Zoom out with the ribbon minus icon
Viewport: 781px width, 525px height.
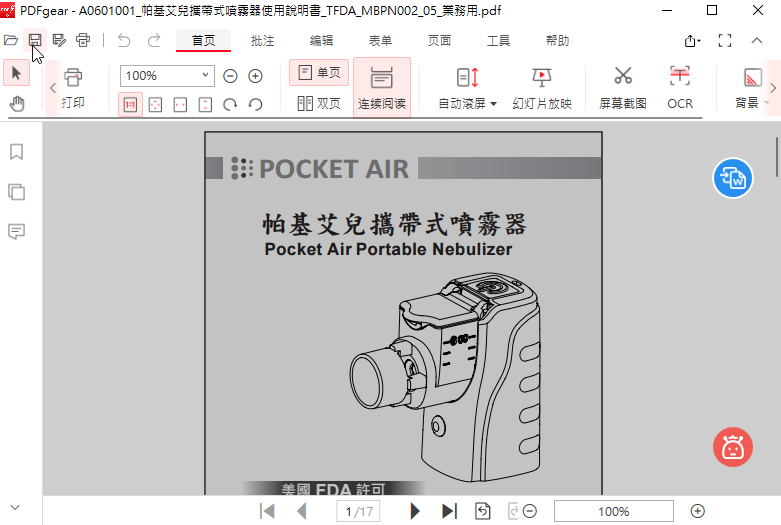pyautogui.click(x=230, y=76)
